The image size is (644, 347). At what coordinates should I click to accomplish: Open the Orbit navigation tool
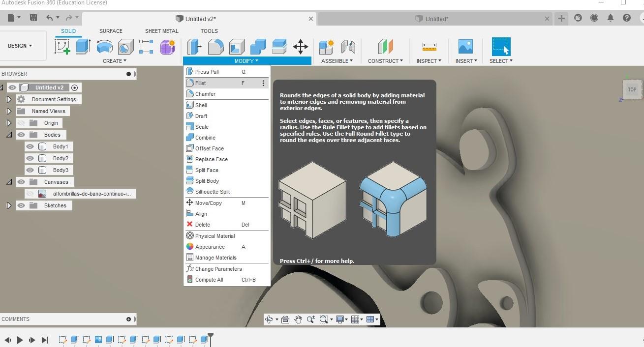click(269, 319)
